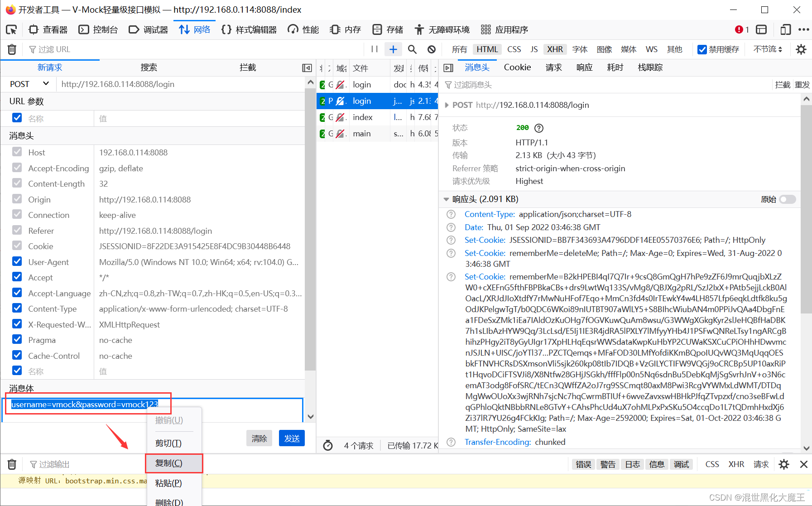Choose Copy (复制) from context menu
The height and width of the screenshot is (506, 812).
(174, 463)
